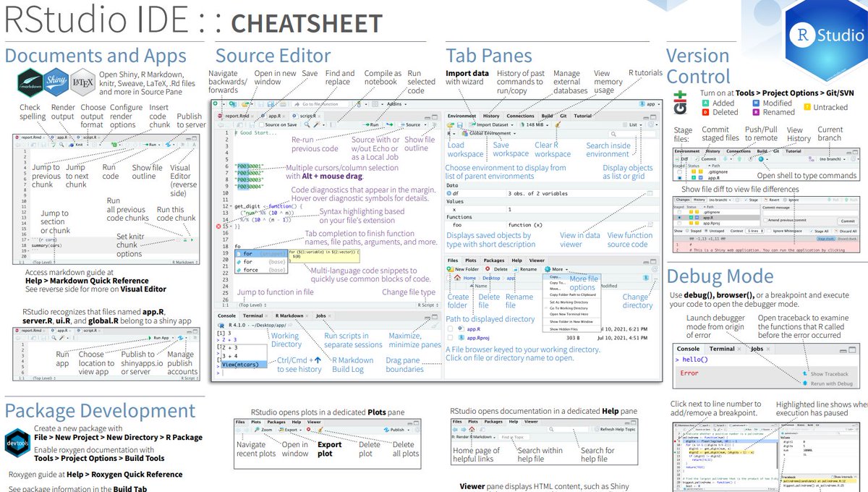The height and width of the screenshot is (492, 868).
Task: Click the Rename button in Files pane
Action: [x=525, y=269]
